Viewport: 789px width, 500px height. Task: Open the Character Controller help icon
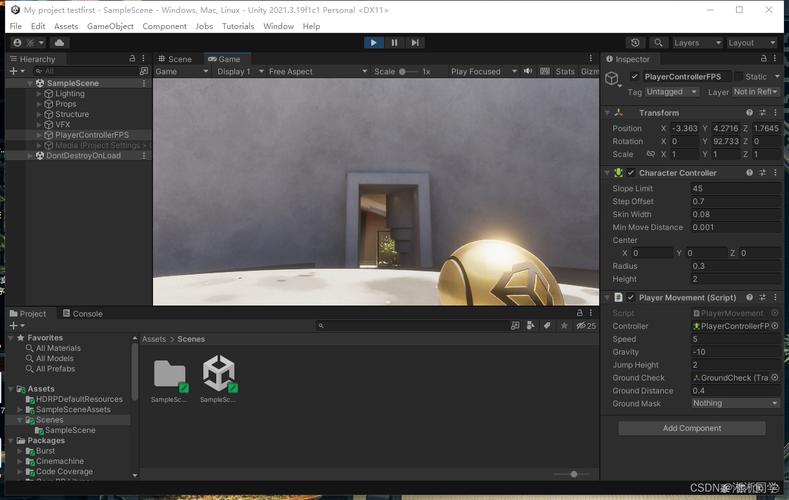749,173
